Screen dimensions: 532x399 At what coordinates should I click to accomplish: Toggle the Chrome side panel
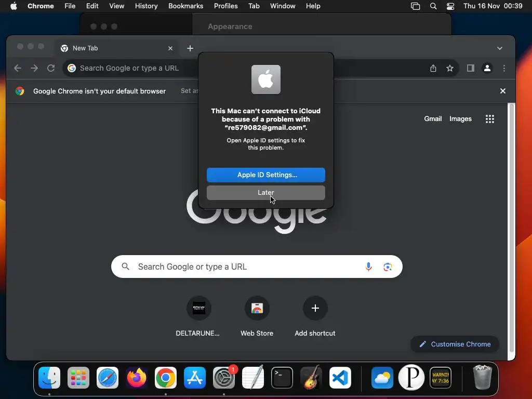(470, 68)
